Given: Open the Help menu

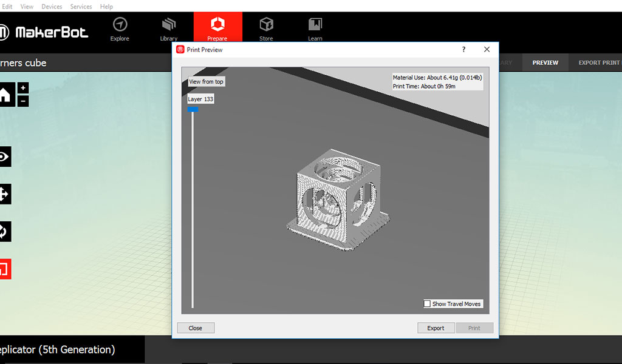Looking at the screenshot, I should tap(106, 6).
